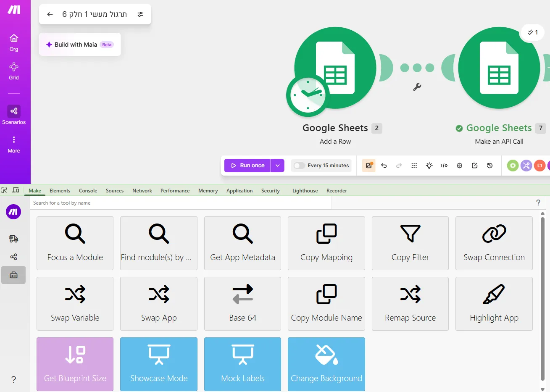Expand the Run once dropdown arrow
Screen dimensions: 550x392
(278, 166)
